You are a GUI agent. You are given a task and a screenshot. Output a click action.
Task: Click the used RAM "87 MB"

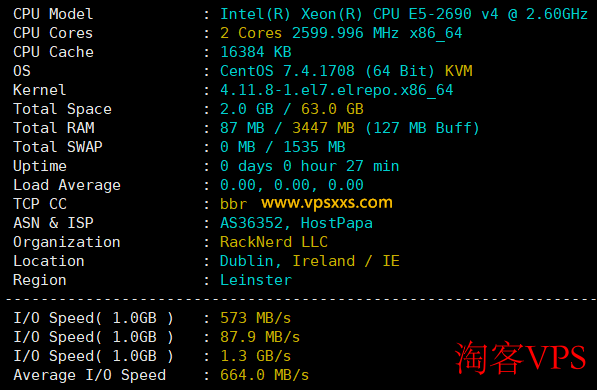tap(242, 128)
